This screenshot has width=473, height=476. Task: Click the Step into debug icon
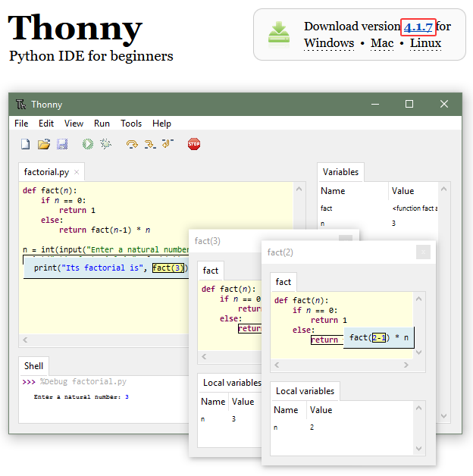tap(150, 144)
